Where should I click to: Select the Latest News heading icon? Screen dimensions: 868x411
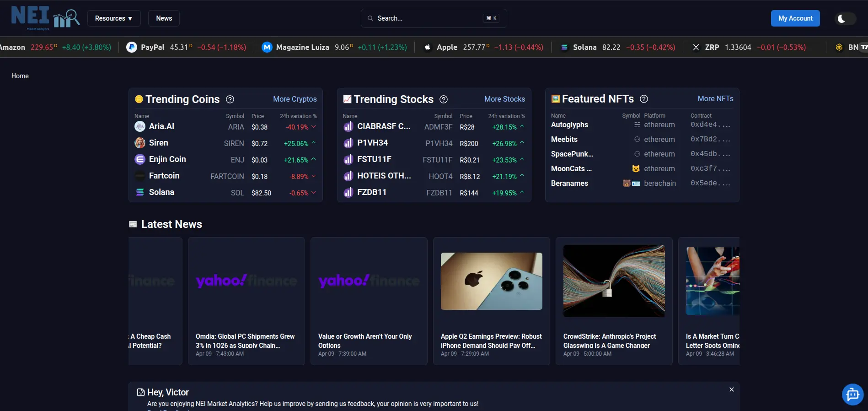coord(133,224)
